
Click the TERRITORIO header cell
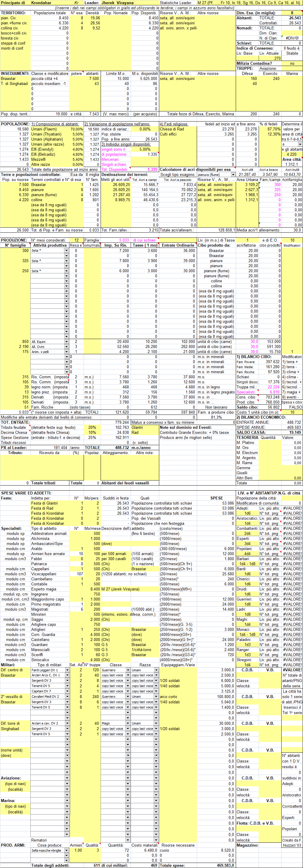15,13
